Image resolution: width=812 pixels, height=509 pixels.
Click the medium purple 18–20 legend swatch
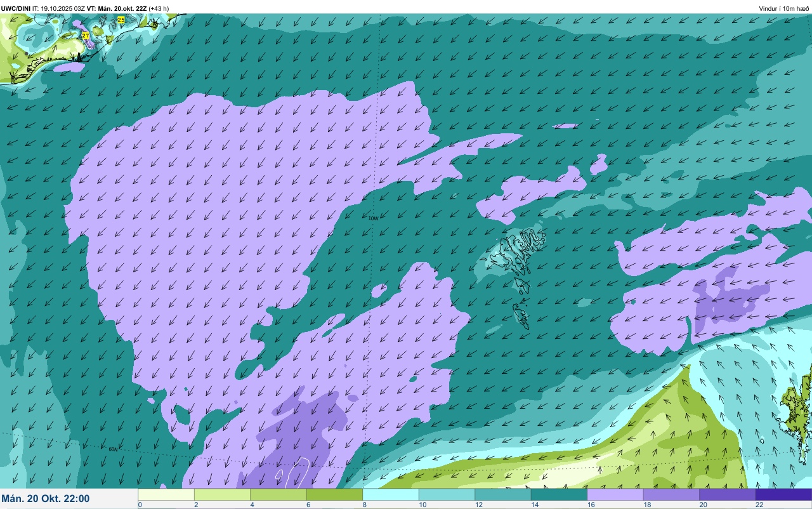pos(671,494)
